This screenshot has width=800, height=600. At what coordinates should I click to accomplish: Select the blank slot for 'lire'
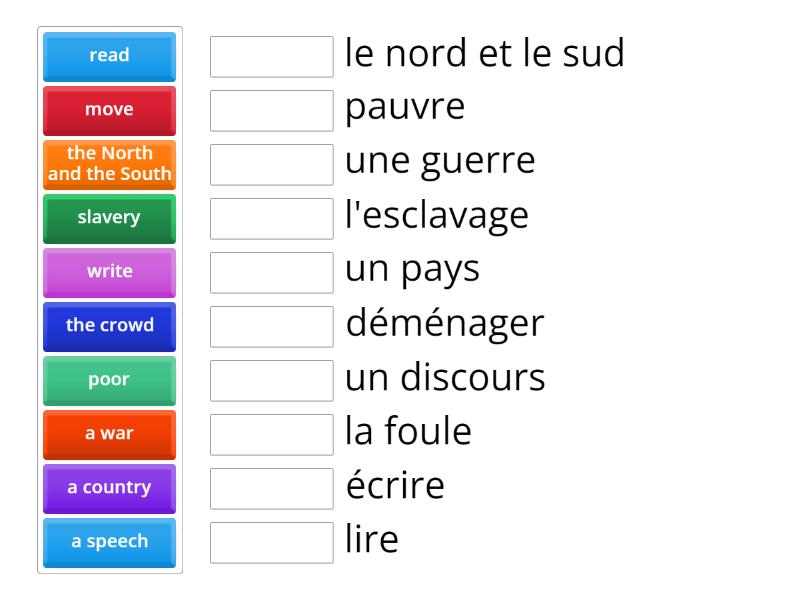272,543
